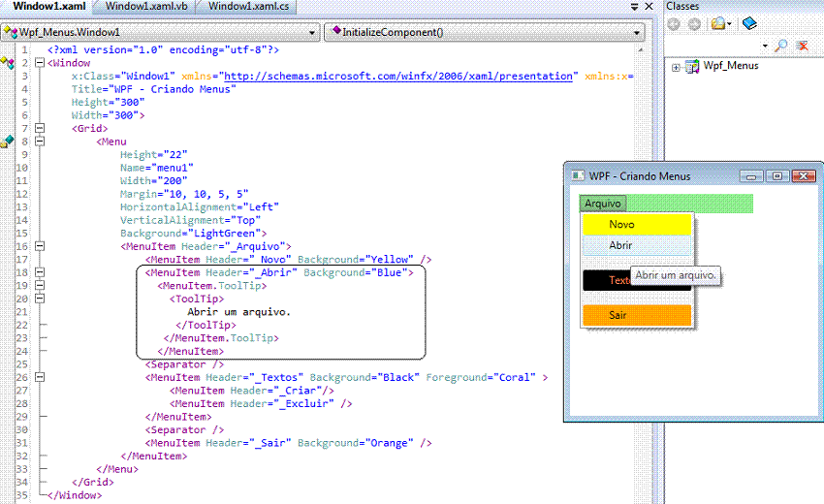Collapse the Window element at line 2

click(x=40, y=62)
